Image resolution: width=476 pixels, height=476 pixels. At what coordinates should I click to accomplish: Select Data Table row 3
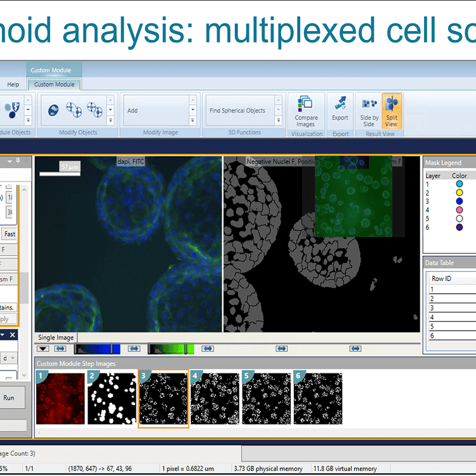(x=453, y=308)
